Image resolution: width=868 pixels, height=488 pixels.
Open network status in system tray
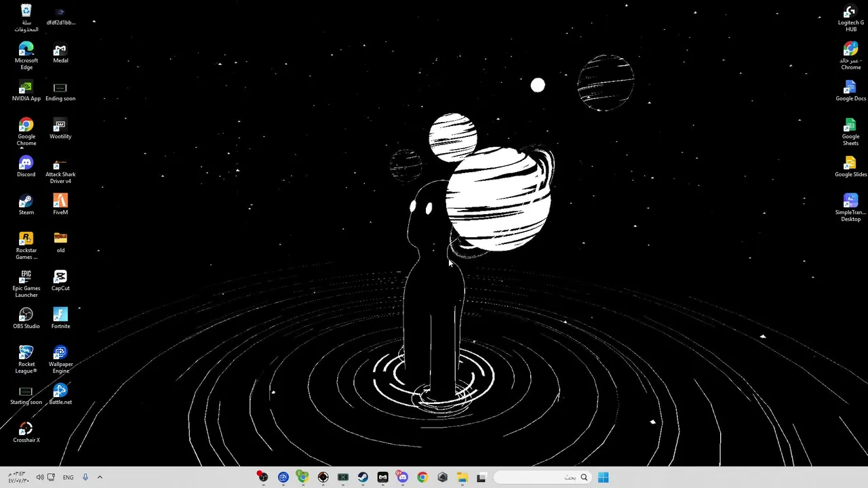pyautogui.click(x=51, y=477)
